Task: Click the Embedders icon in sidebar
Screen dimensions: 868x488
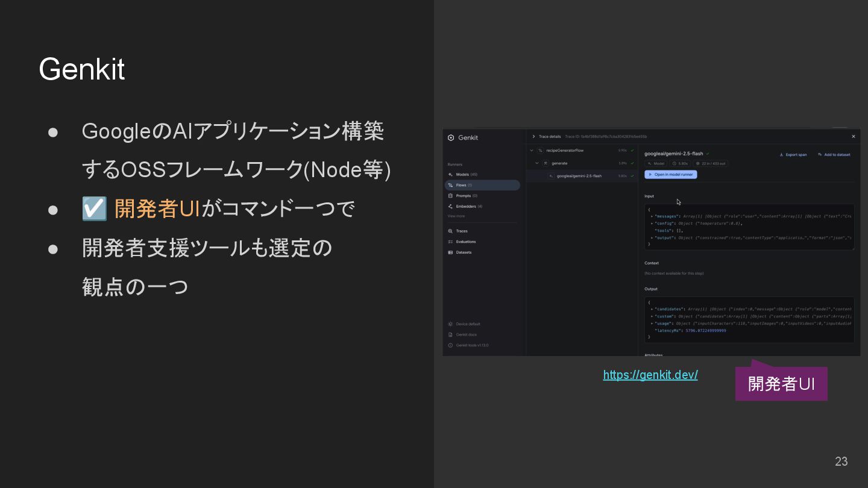Action: point(450,206)
